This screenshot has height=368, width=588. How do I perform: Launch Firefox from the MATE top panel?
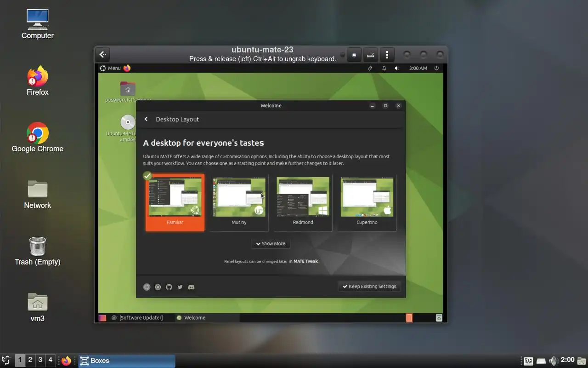click(x=127, y=68)
